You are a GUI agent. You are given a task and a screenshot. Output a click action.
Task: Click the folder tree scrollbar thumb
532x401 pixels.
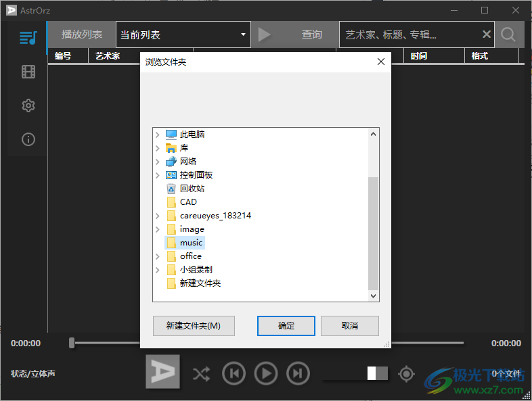tap(373, 233)
